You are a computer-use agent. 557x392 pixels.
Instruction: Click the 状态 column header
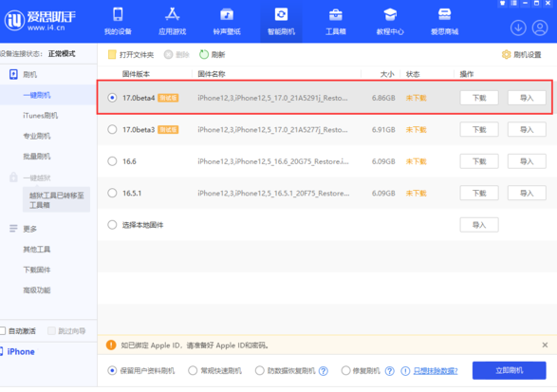(x=413, y=74)
